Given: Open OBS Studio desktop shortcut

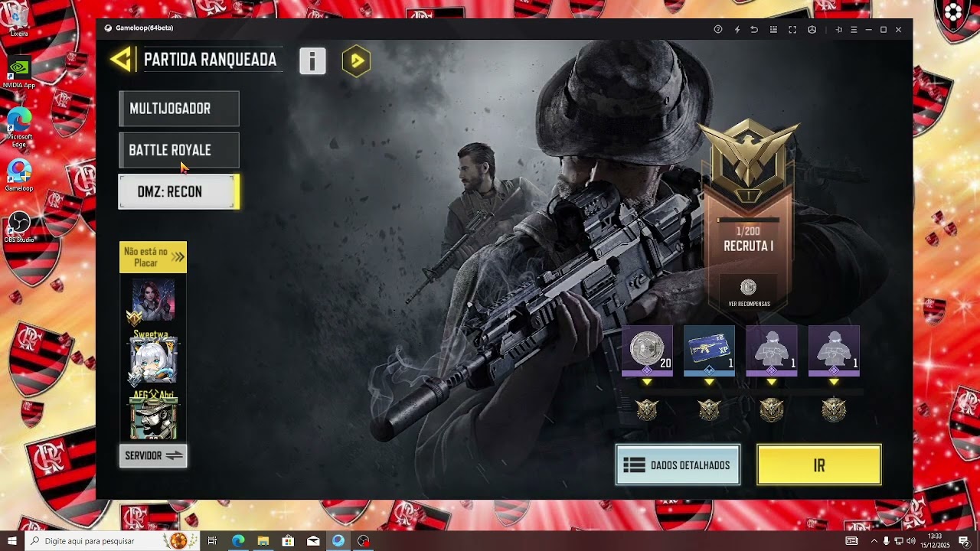Looking at the screenshot, I should [x=19, y=227].
